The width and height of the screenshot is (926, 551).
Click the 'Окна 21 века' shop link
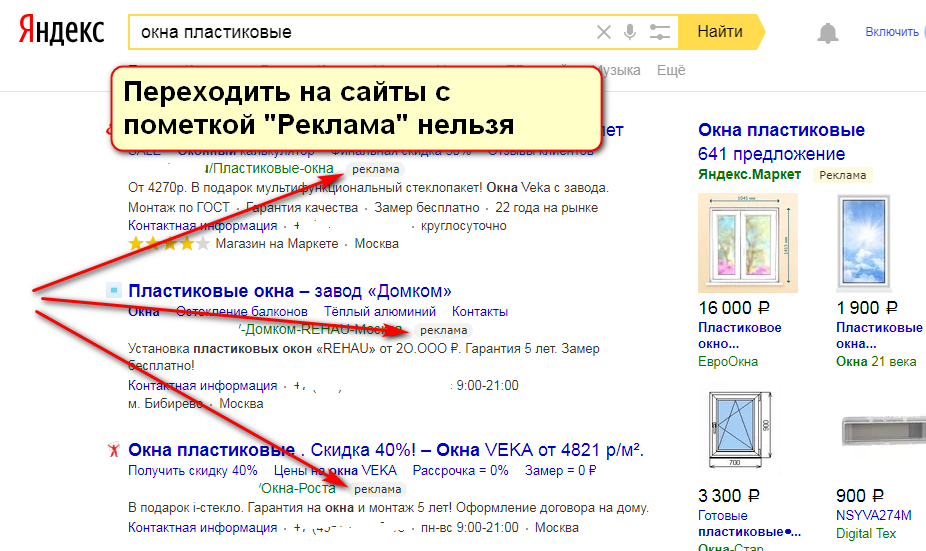click(x=876, y=361)
